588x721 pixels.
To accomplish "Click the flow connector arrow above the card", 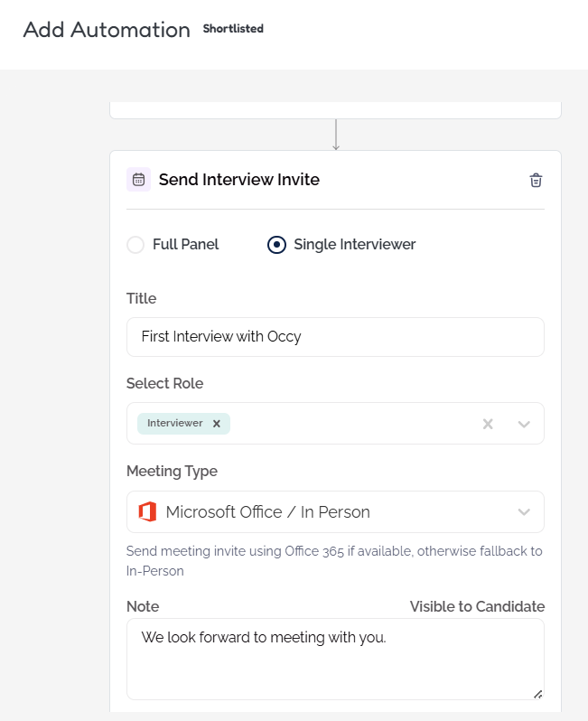I will click(336, 135).
